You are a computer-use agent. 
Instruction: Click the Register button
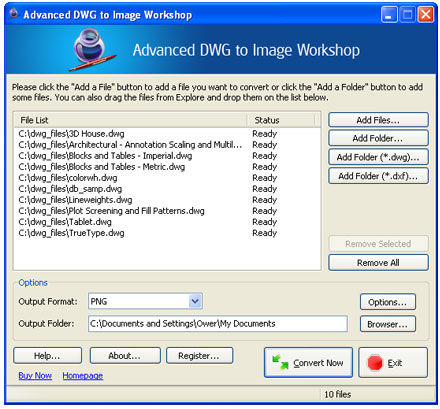[x=199, y=356]
